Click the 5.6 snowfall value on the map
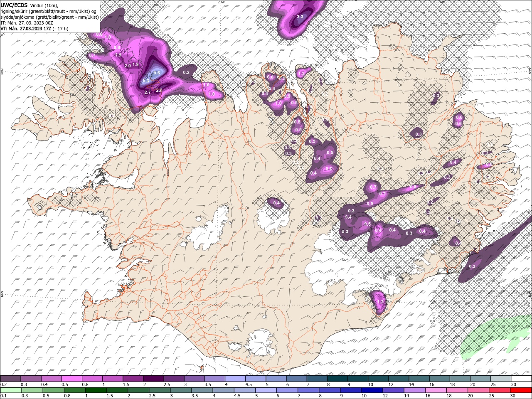The image size is (532, 399). 157,73
